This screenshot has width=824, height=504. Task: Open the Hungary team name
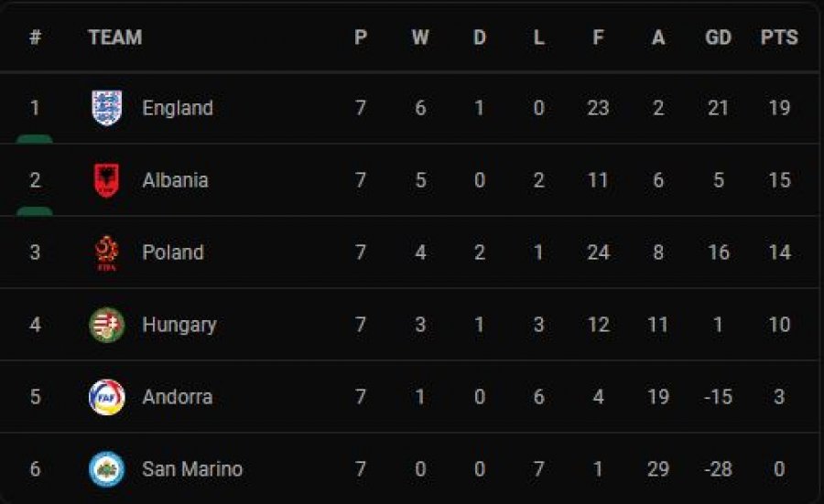coord(179,325)
